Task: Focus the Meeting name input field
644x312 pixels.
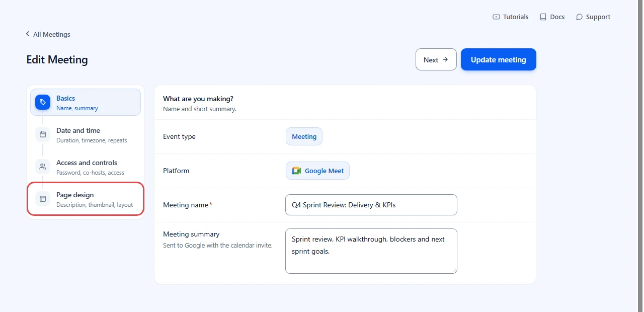Action: (x=371, y=205)
